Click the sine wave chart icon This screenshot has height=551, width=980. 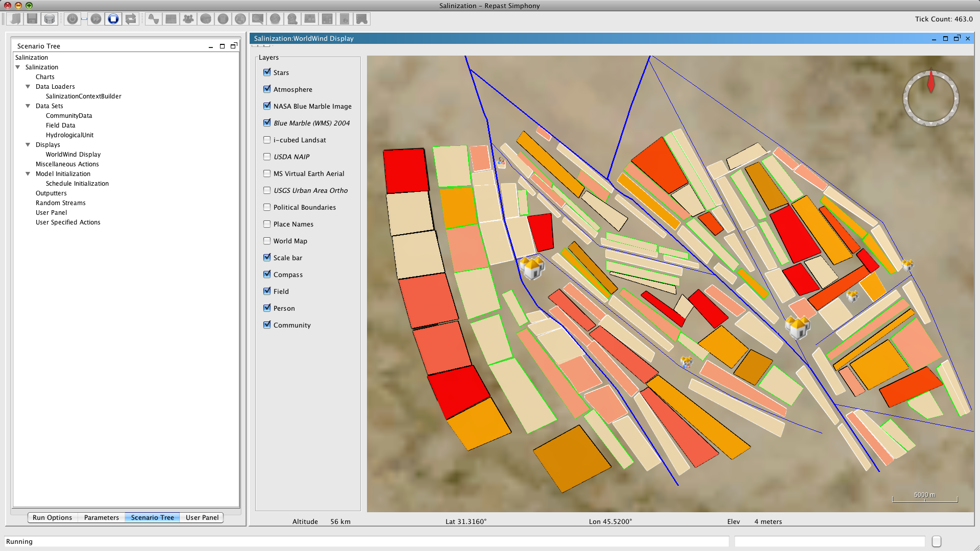153,19
